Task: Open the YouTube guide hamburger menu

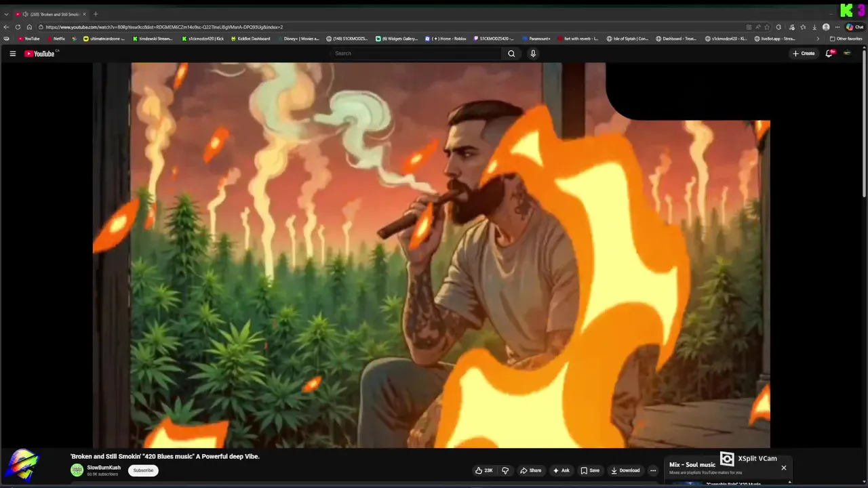Action: coord(12,54)
